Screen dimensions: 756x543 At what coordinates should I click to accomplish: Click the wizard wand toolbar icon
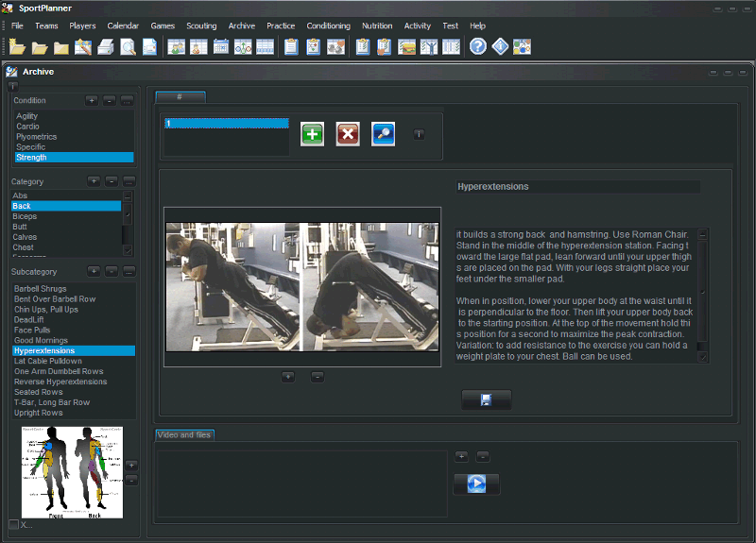83,46
